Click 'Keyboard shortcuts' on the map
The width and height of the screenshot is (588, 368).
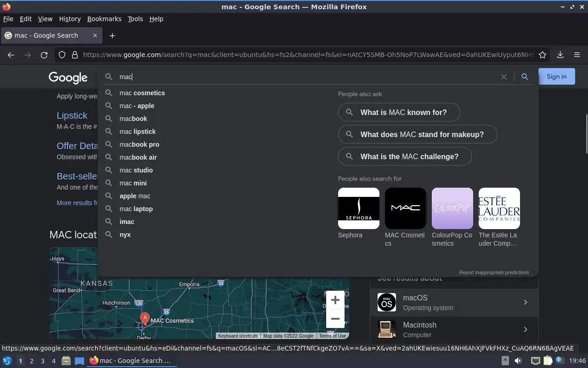(238, 336)
